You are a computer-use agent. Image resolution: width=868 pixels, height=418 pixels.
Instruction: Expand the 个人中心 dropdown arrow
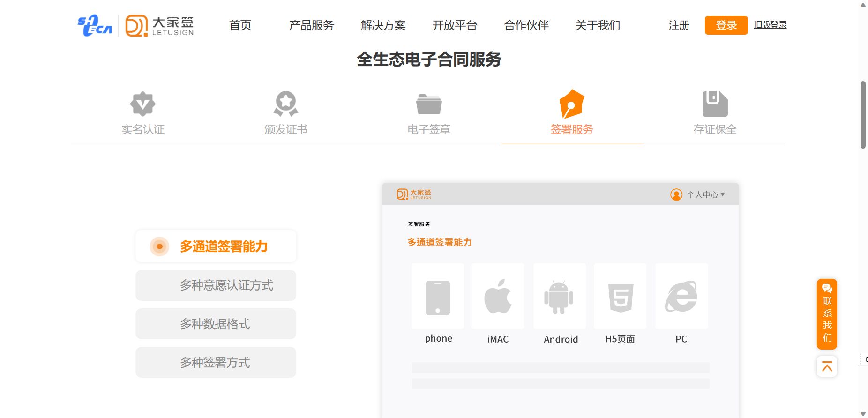(x=723, y=194)
